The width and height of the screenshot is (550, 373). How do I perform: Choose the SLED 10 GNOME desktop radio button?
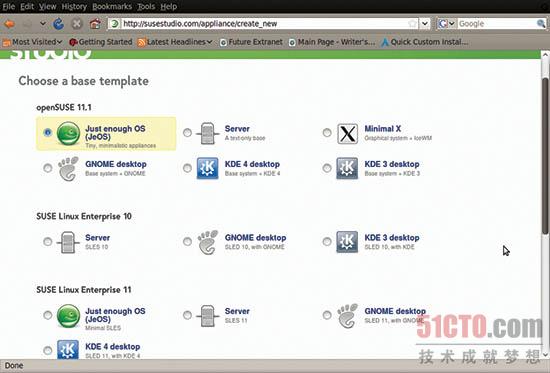coord(187,241)
